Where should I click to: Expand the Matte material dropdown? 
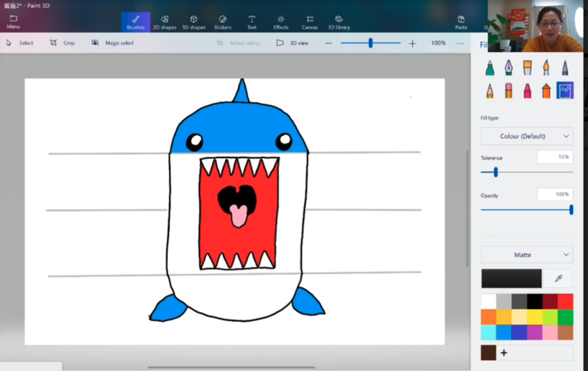coord(527,255)
